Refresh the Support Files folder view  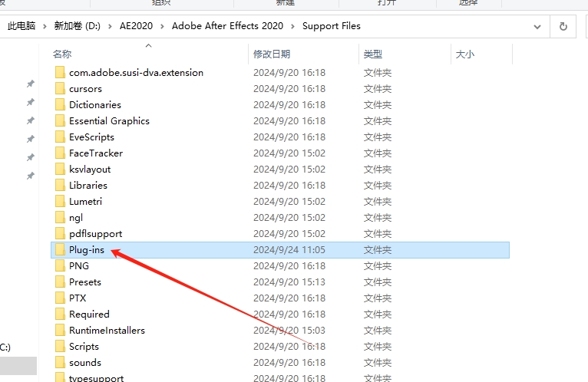[x=563, y=27]
